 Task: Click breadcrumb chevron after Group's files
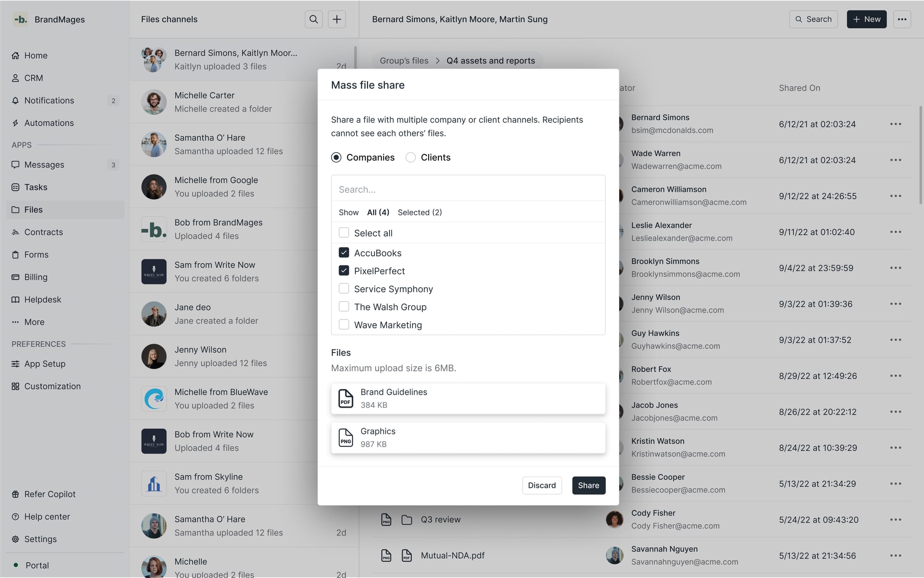click(x=438, y=61)
